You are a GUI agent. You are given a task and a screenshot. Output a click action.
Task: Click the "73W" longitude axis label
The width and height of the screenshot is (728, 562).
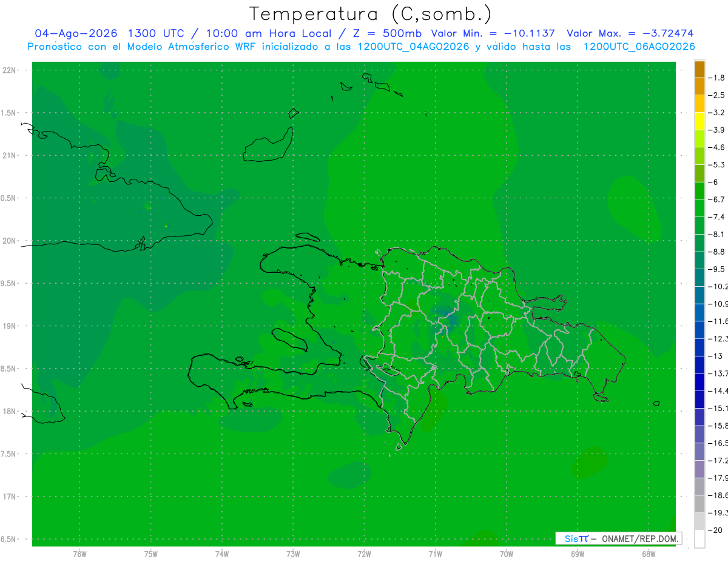point(293,554)
